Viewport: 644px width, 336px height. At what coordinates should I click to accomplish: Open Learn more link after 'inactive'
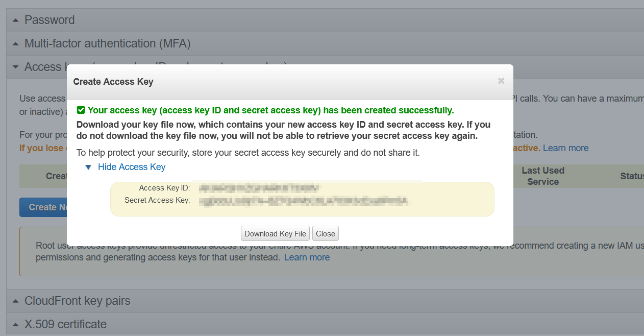tap(565, 148)
